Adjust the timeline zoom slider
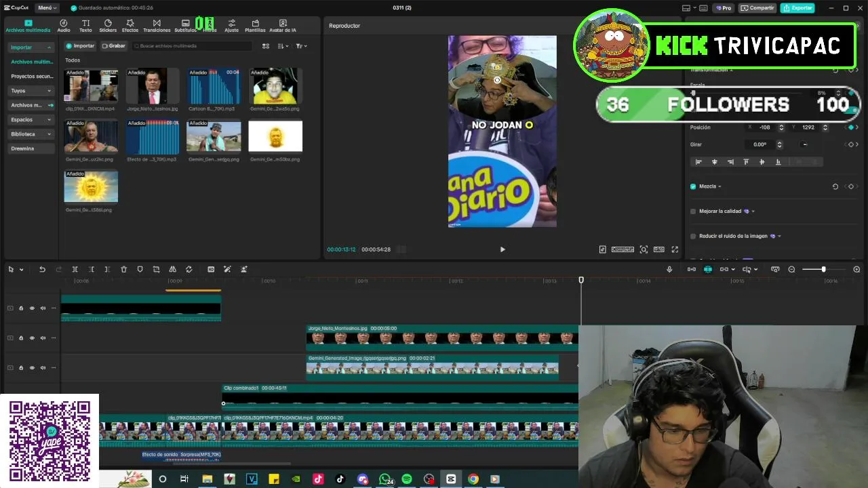 click(823, 269)
